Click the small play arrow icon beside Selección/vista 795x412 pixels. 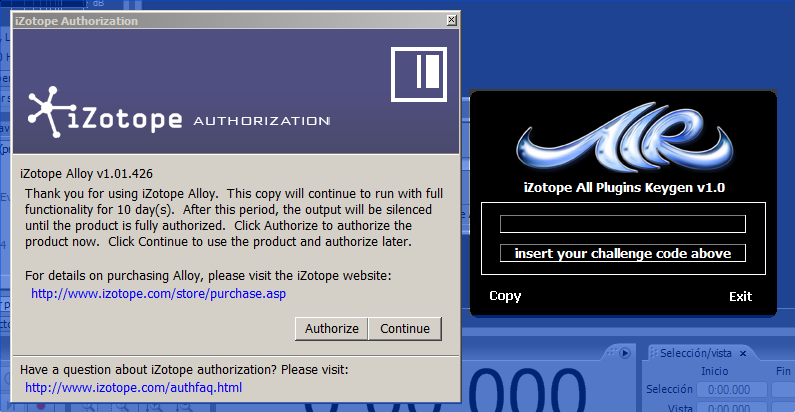coord(625,353)
